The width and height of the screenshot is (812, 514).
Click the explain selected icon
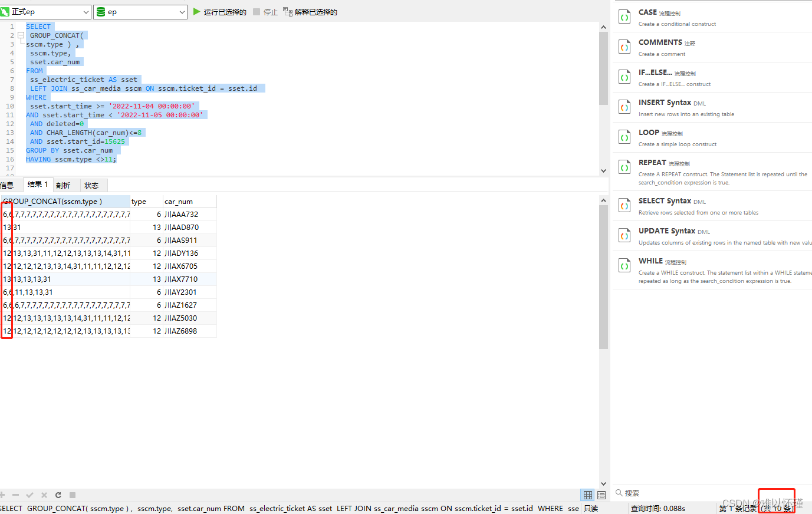(x=288, y=12)
